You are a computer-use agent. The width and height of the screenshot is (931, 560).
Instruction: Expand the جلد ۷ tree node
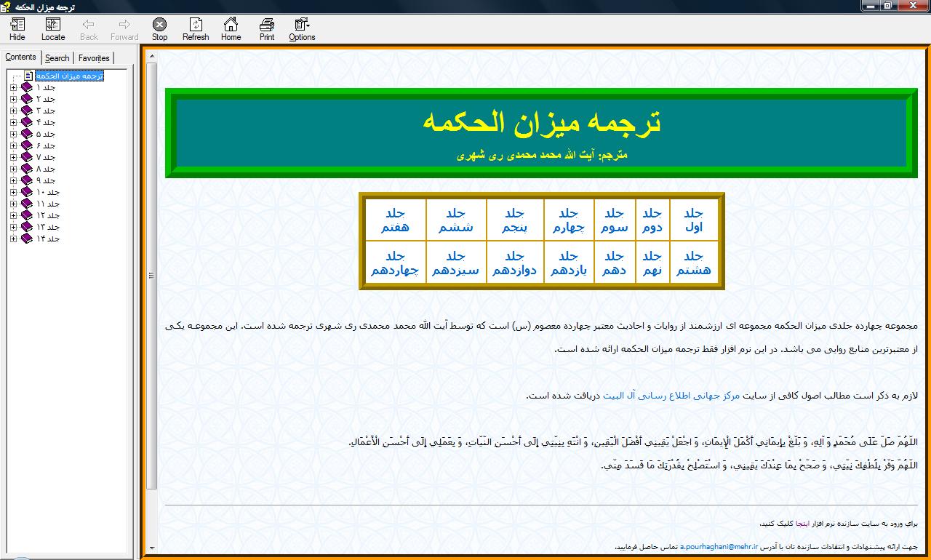click(13, 157)
